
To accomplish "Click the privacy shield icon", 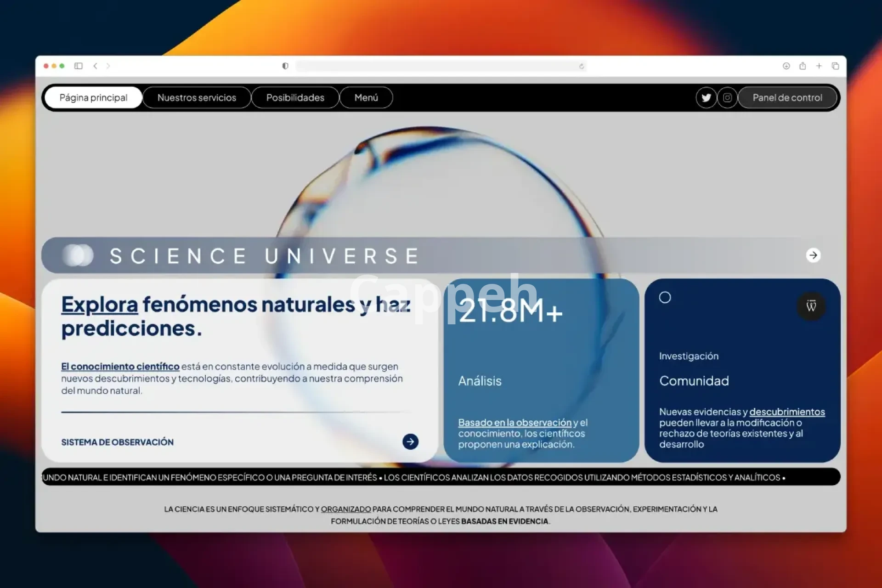I will 285,66.
